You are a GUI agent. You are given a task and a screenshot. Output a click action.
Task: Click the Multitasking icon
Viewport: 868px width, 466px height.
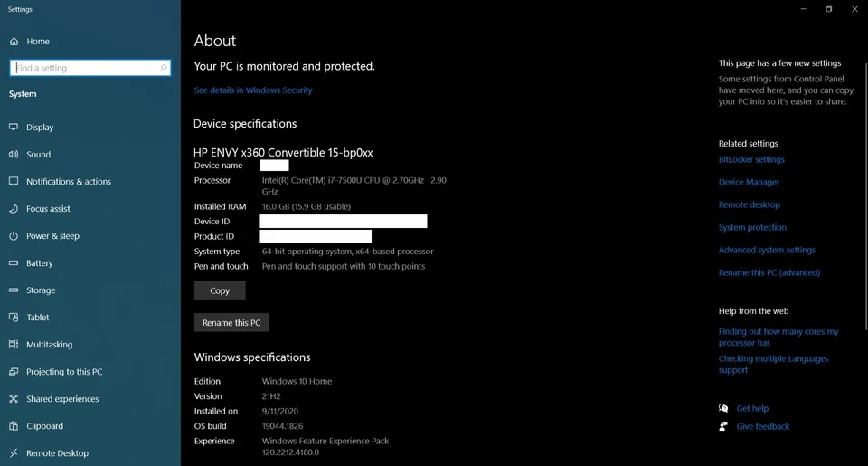(x=14, y=344)
